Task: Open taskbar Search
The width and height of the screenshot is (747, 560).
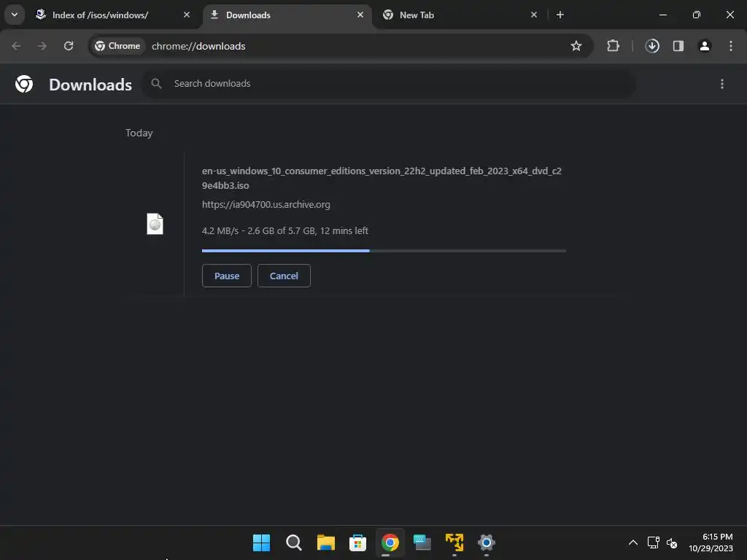Action: coord(294,542)
